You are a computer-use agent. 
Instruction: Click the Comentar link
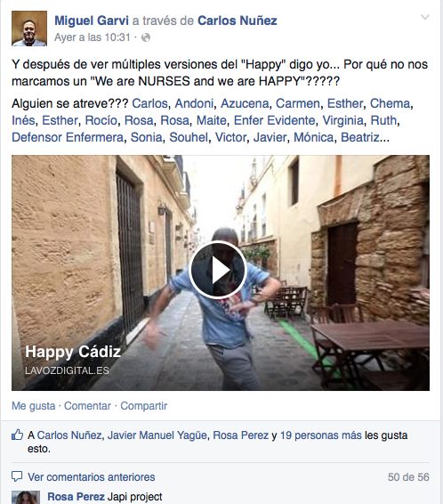pos(87,406)
